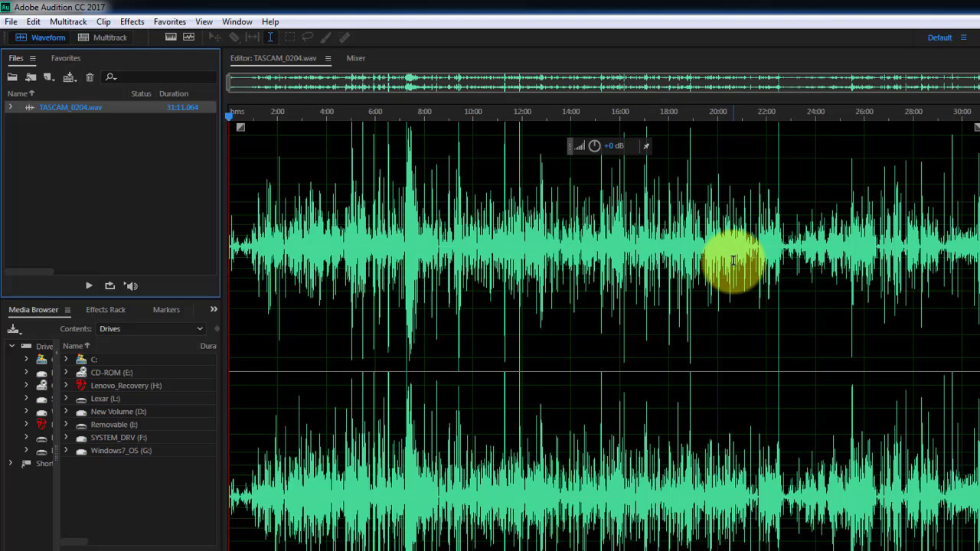Open the Clip menu
The width and height of the screenshot is (980, 551).
pos(103,22)
